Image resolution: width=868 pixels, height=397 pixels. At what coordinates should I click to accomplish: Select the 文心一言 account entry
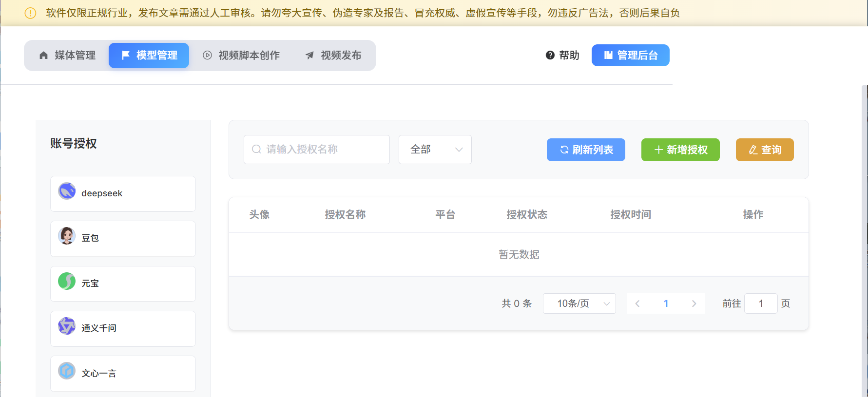click(x=123, y=374)
